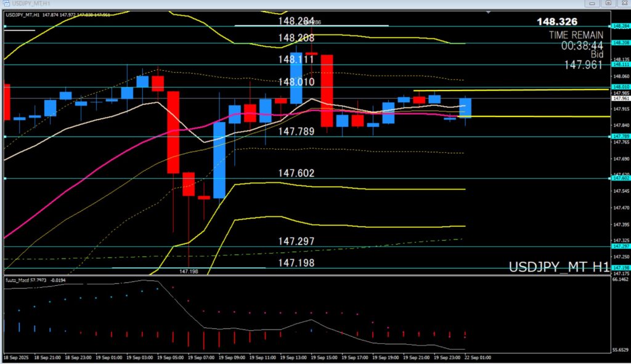Select the 148.111 price tag on right axis
Image resolution: width=631 pixels, height=364 pixels.
coord(619,64)
